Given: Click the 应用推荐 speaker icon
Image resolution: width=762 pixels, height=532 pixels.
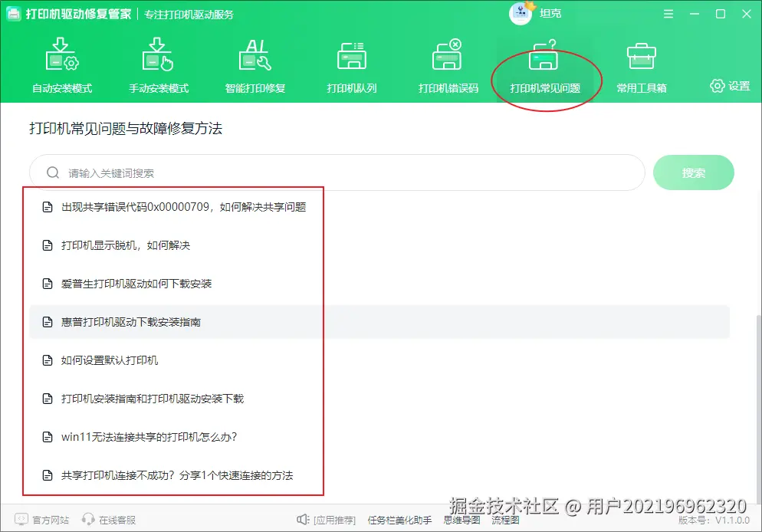Looking at the screenshot, I should (303, 520).
